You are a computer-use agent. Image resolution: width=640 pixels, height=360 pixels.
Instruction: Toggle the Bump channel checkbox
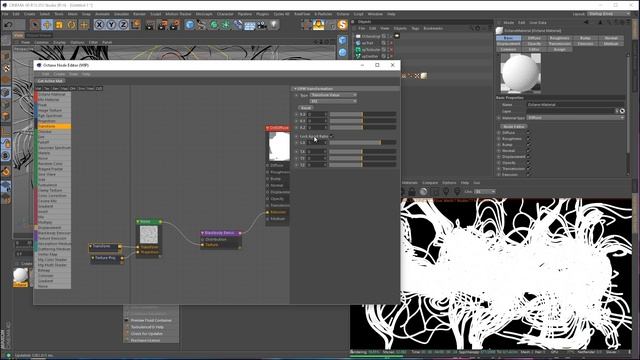tap(528, 145)
